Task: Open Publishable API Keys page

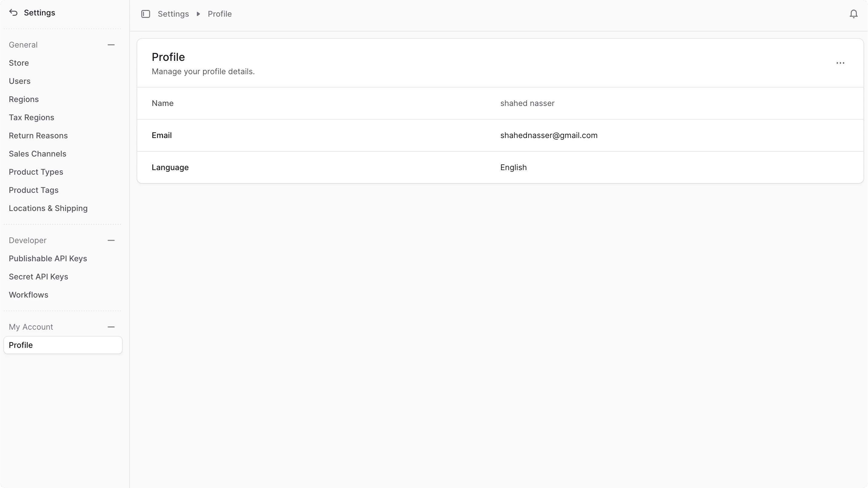Action: 48,258
